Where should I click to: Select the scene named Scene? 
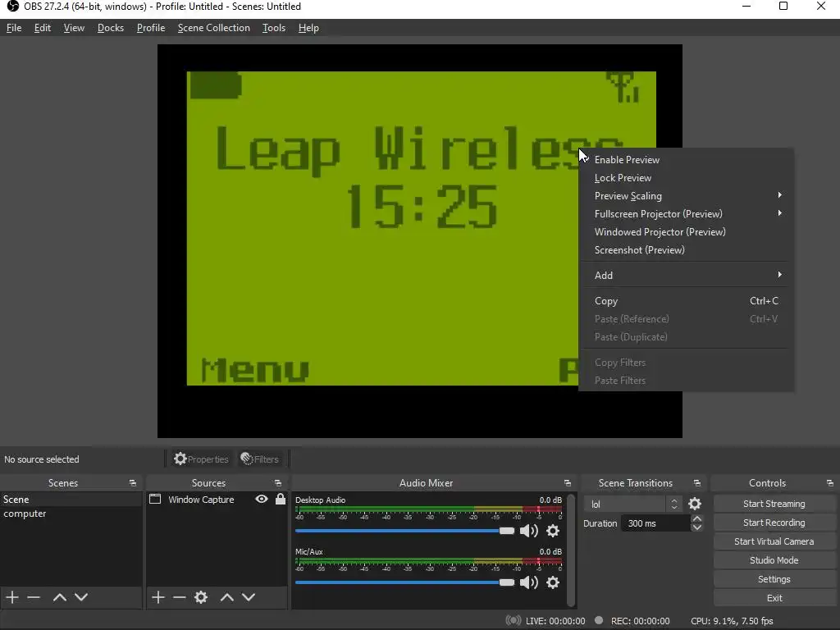pyautogui.click(x=71, y=500)
